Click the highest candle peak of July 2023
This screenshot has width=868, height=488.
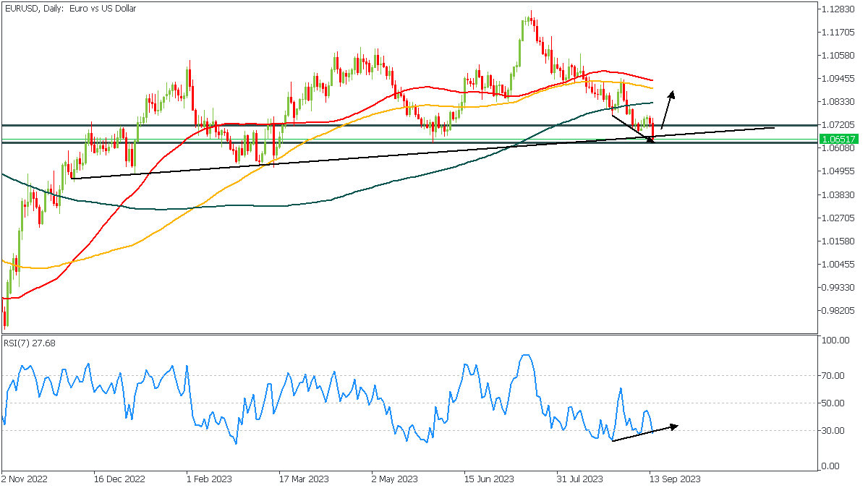(x=531, y=12)
